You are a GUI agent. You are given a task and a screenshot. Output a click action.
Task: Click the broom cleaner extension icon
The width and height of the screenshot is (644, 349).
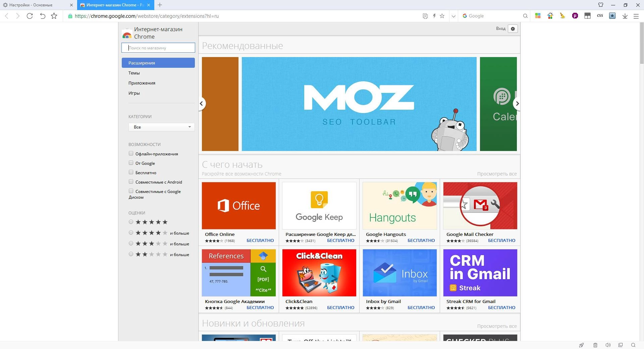tap(562, 16)
